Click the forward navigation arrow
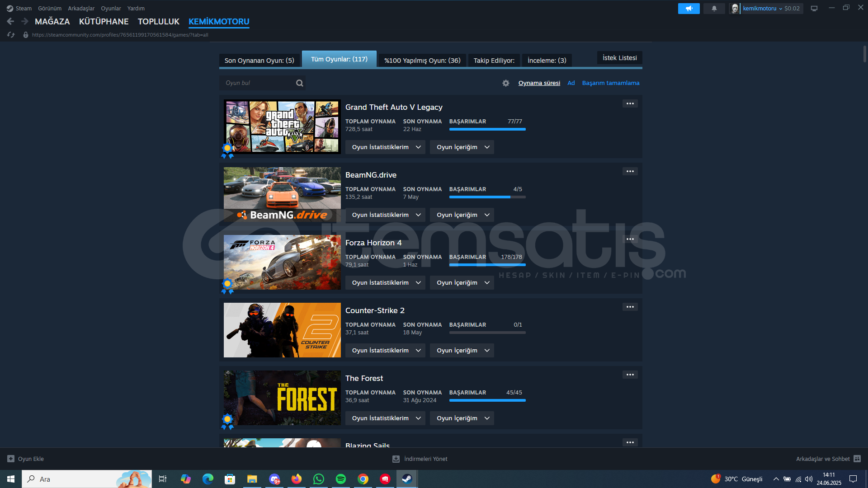Image resolution: width=868 pixels, height=488 pixels. click(25, 21)
